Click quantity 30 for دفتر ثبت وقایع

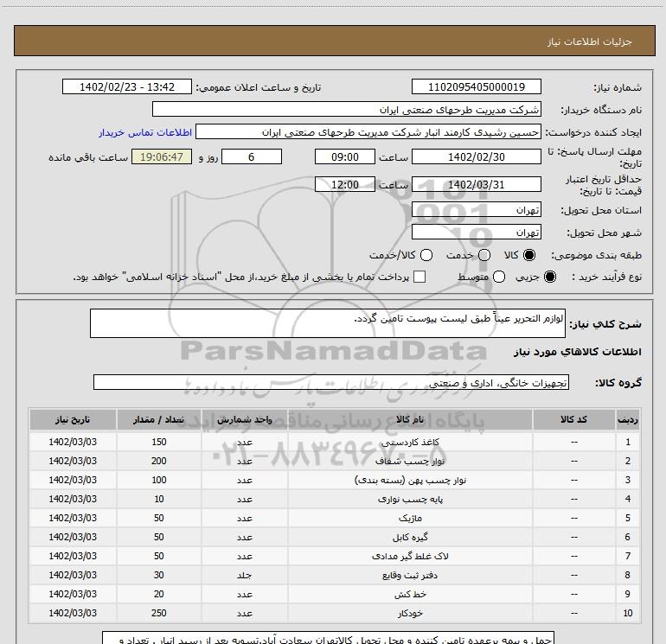click(159, 575)
